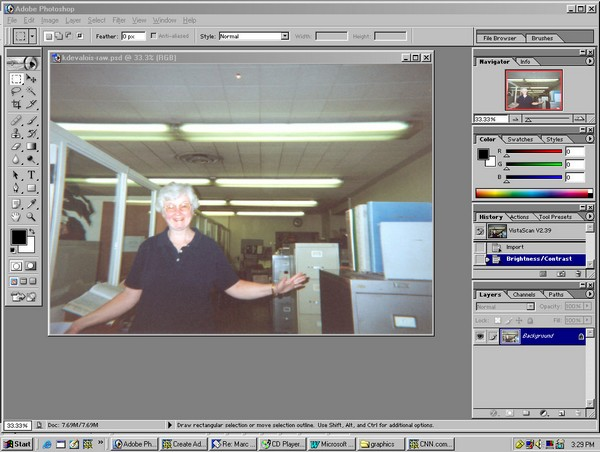Switch to the Channels tab
The height and width of the screenshot is (452, 600).
pos(524,294)
